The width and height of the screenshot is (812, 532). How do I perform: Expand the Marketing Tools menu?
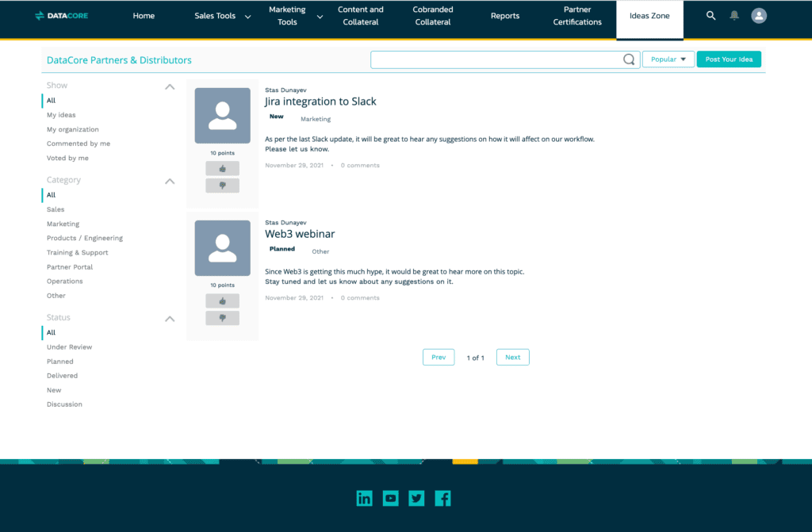pyautogui.click(x=296, y=16)
